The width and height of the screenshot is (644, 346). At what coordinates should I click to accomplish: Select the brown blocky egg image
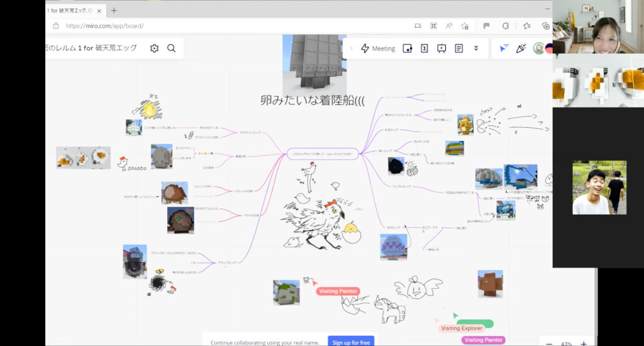491,284
